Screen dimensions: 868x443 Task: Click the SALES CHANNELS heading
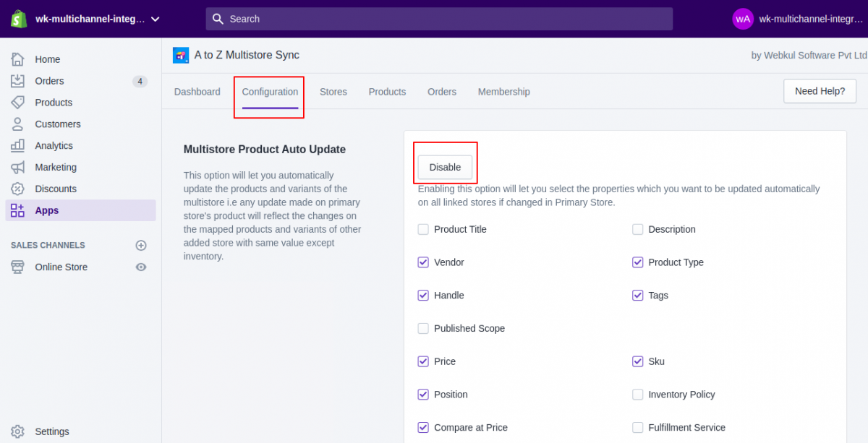pyautogui.click(x=48, y=245)
